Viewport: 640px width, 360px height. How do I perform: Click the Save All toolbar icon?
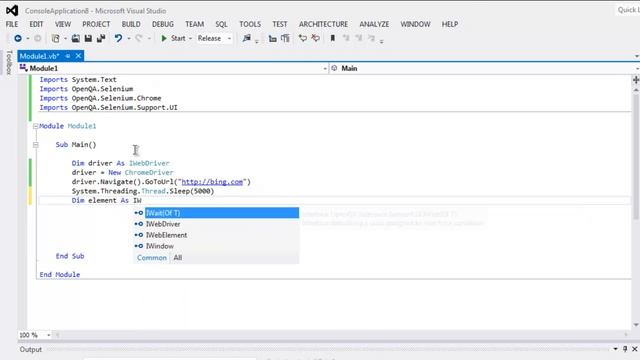click(x=101, y=38)
